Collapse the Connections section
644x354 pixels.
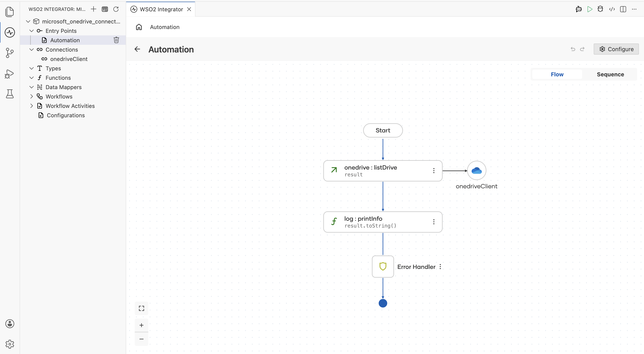tap(32, 49)
